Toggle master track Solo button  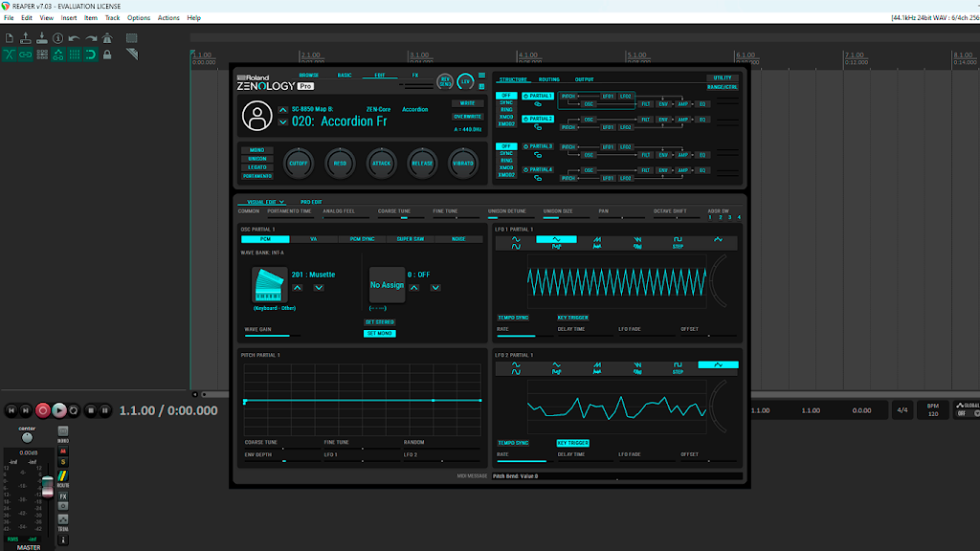click(x=63, y=462)
